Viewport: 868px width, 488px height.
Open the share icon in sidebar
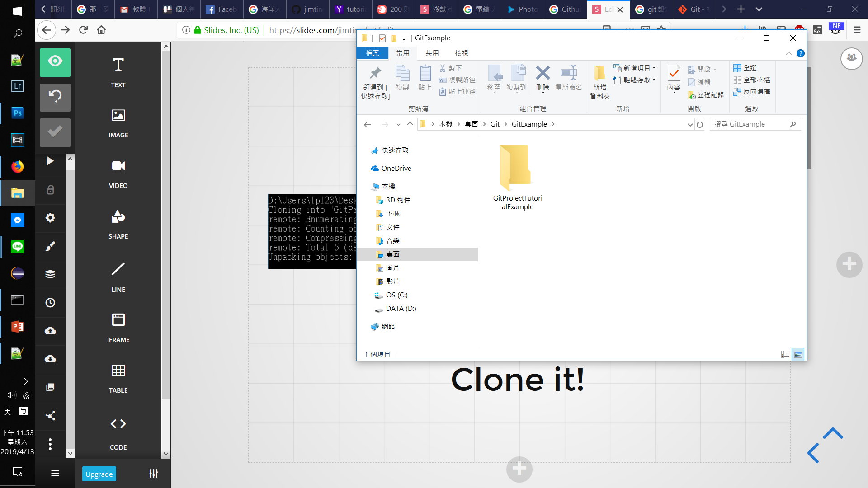50,415
